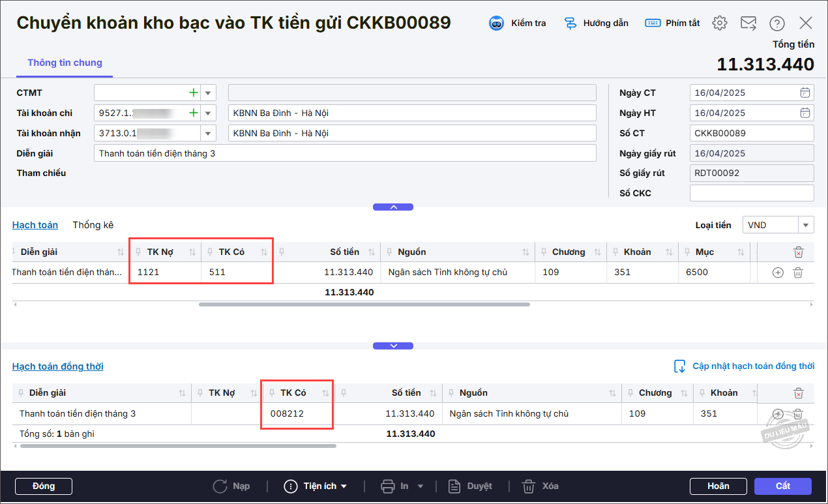
Task: Expand Tài khoản chi dropdown arrow
Action: tap(208, 113)
